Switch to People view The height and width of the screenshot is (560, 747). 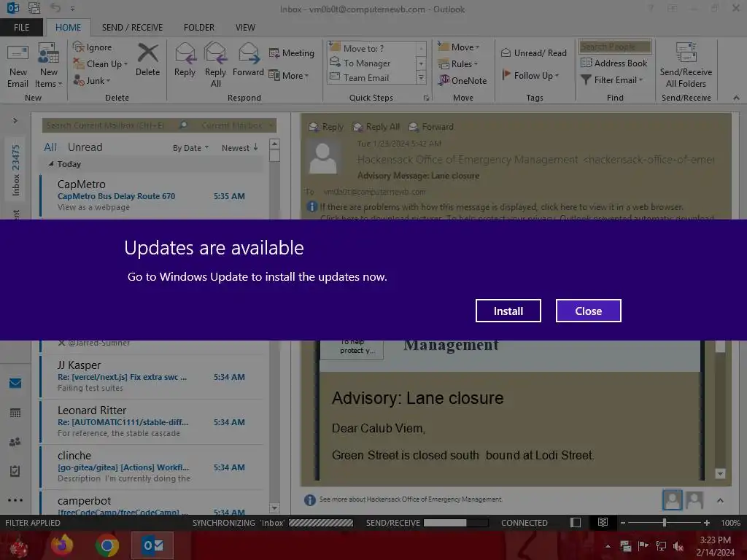(15, 442)
